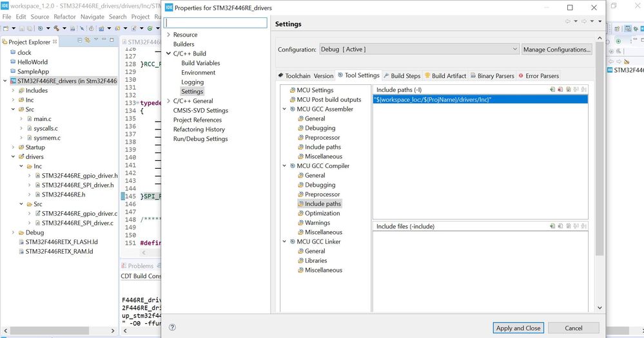Select CMSIS-SVD Settings in properties tree

click(200, 110)
